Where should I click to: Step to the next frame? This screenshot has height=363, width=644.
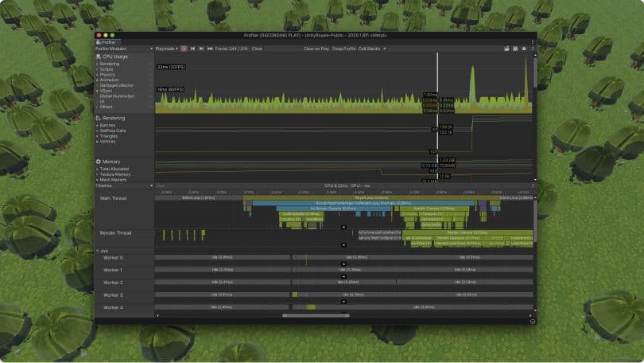point(201,49)
